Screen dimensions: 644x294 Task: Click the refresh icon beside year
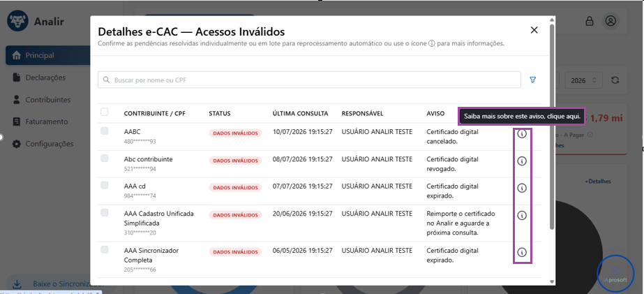(615, 80)
